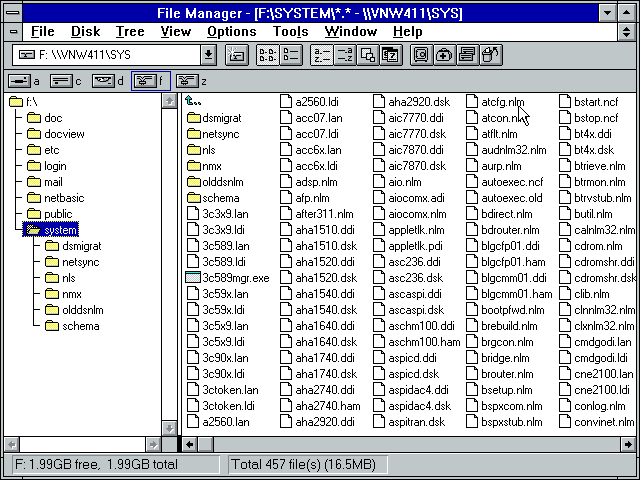640x480 pixels.
Task: Click tree pane scroll-down arrow
Action: pyautogui.click(x=169, y=428)
